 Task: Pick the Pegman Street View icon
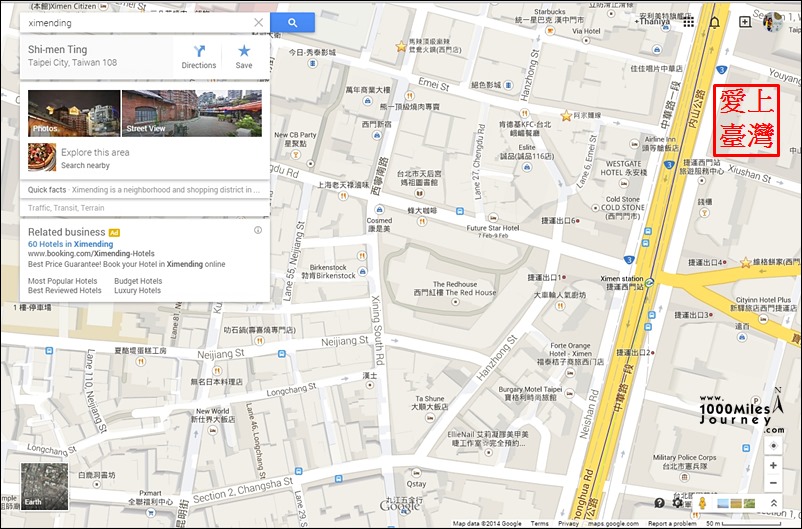[x=702, y=503]
